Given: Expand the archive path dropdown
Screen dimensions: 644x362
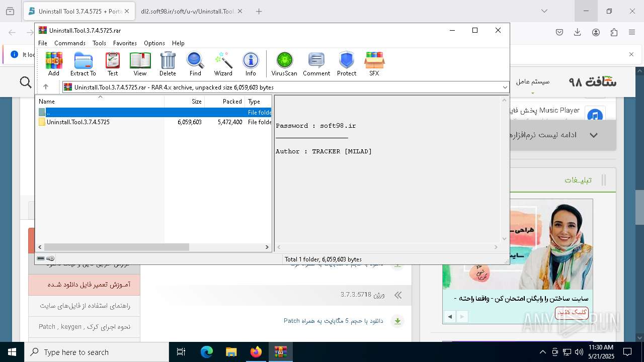Looking at the screenshot, I should point(505,87).
